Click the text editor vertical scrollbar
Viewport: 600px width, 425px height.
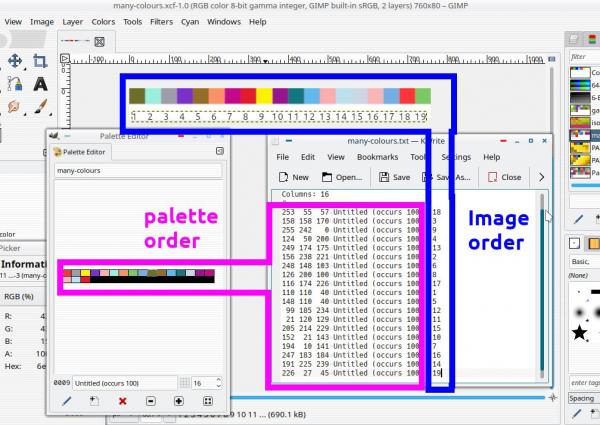click(x=542, y=283)
